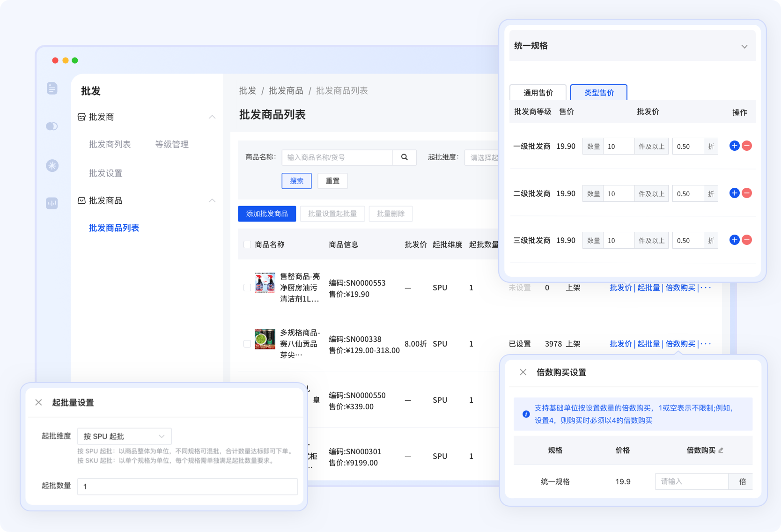Click the red macOS window dot
Viewport: 781px width, 532px height.
point(55,60)
